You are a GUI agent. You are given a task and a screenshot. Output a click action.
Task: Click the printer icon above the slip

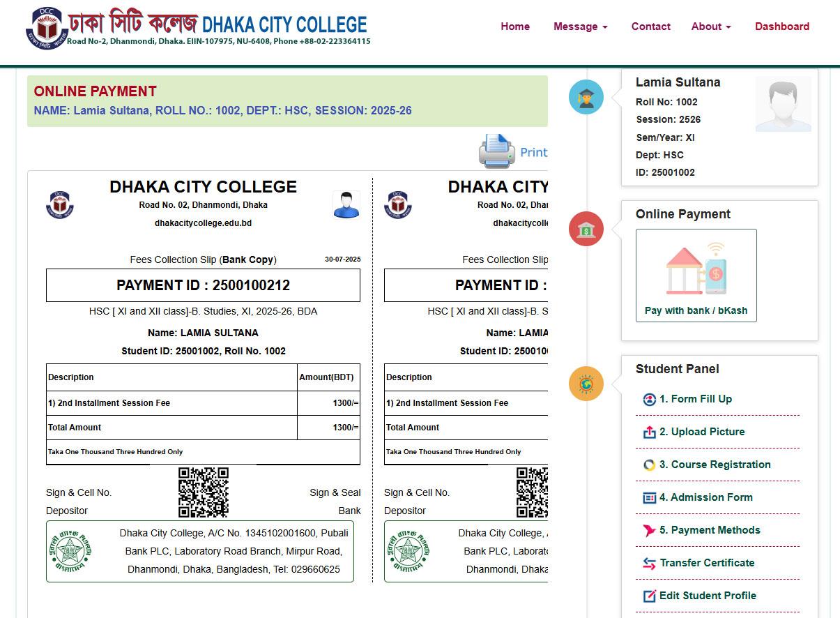point(496,151)
